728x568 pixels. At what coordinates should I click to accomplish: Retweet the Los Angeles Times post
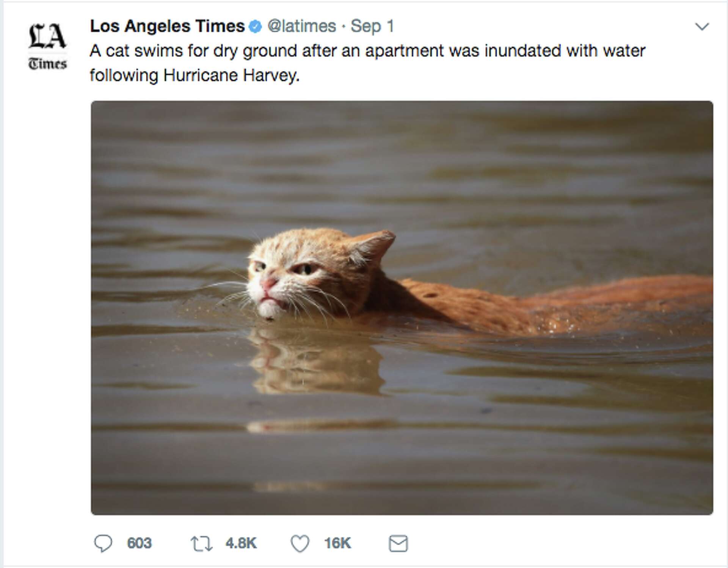coord(201,543)
